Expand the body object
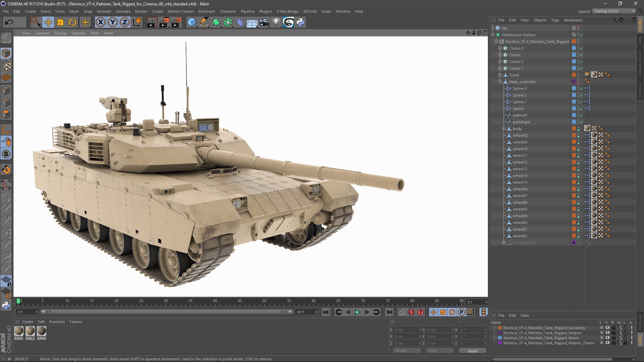Viewport: 644px width, 362px height. point(504,129)
